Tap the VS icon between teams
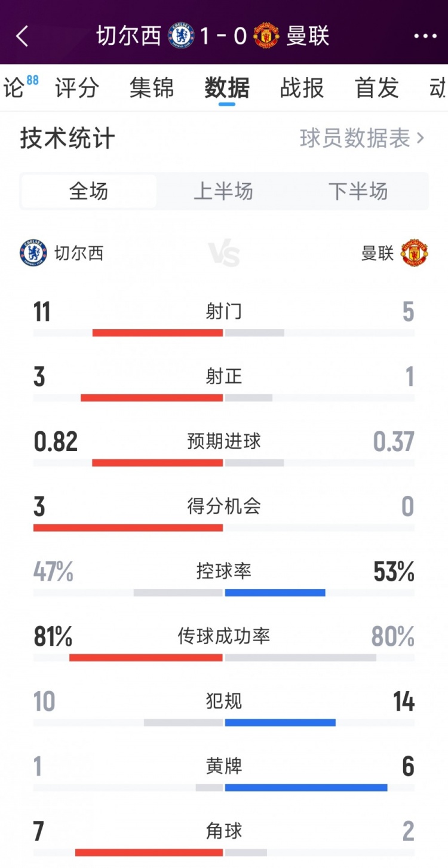 (225, 254)
